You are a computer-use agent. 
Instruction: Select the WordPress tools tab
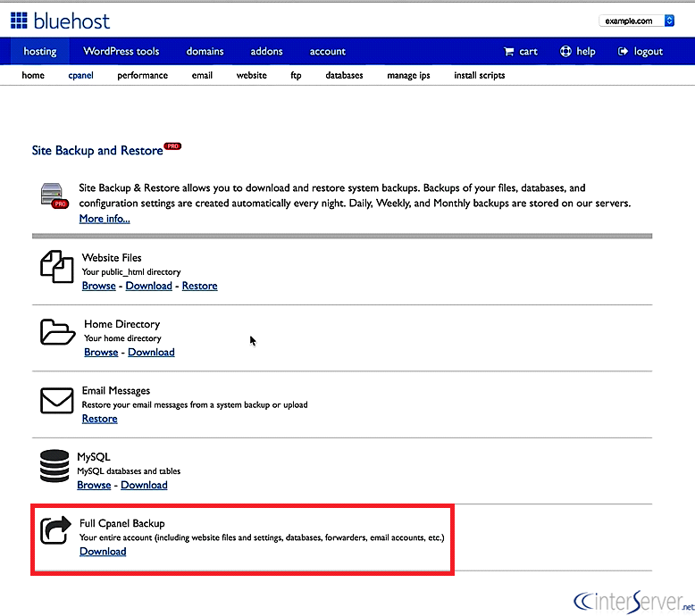click(121, 51)
